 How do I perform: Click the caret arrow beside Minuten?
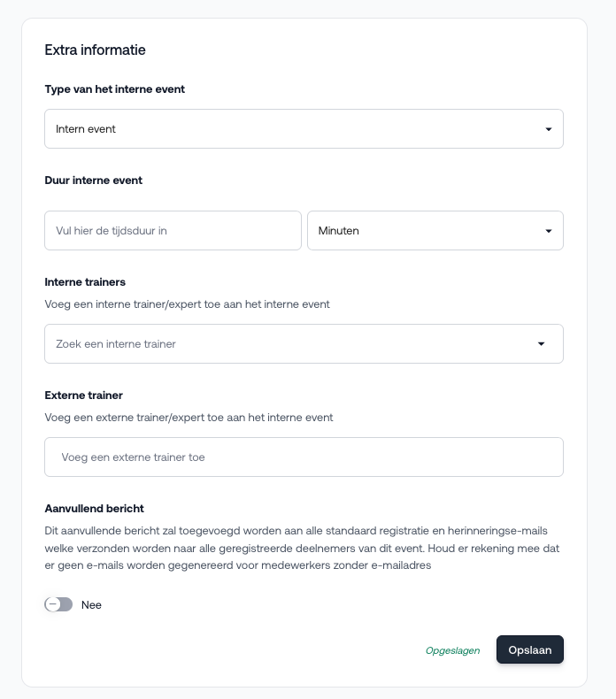pyautogui.click(x=549, y=231)
